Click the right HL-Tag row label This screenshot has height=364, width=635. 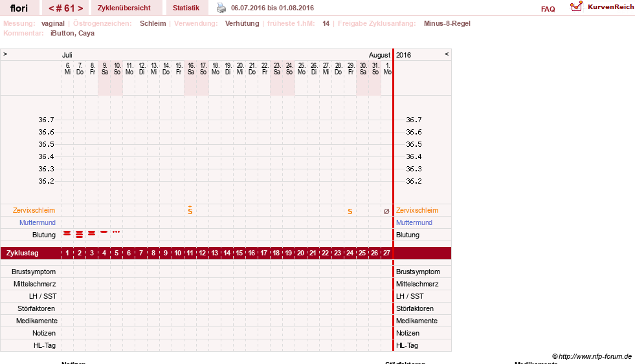[407, 345]
